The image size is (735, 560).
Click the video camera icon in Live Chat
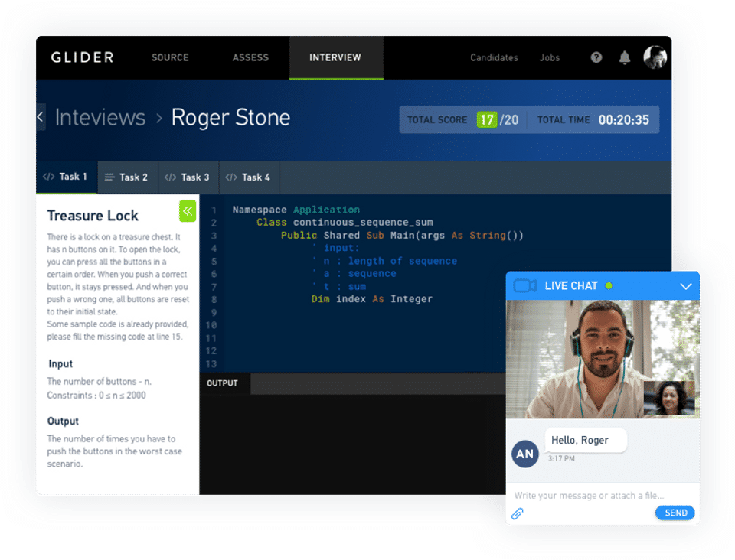pos(525,285)
